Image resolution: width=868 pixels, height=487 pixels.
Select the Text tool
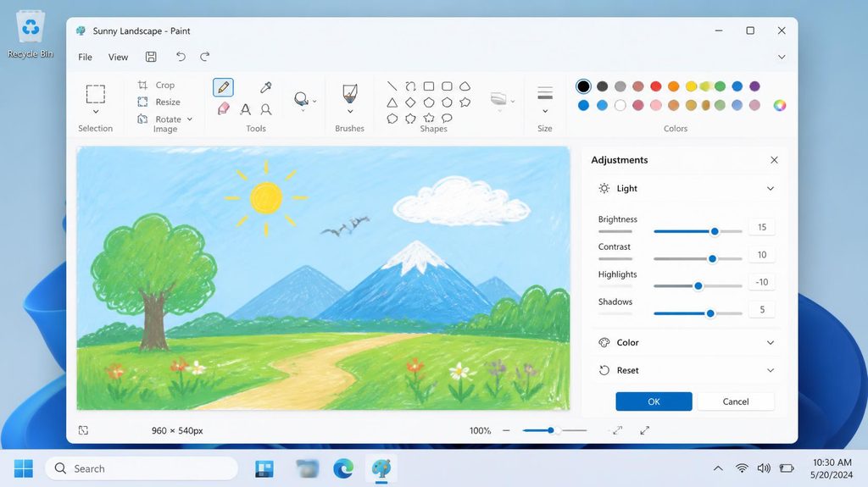tap(245, 109)
